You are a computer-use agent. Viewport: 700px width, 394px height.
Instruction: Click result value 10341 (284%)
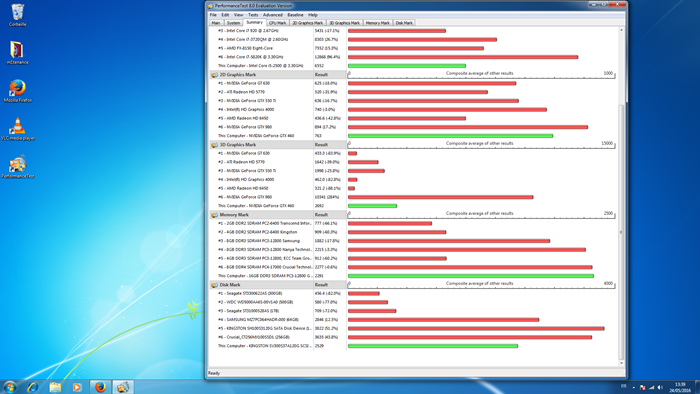(x=327, y=197)
